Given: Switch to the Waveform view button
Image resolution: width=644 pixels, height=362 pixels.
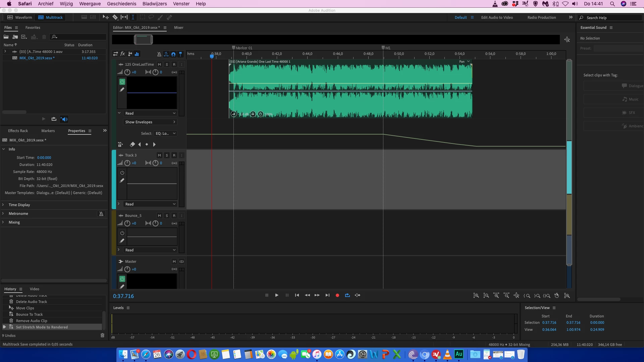Looking at the screenshot, I should click(20, 17).
